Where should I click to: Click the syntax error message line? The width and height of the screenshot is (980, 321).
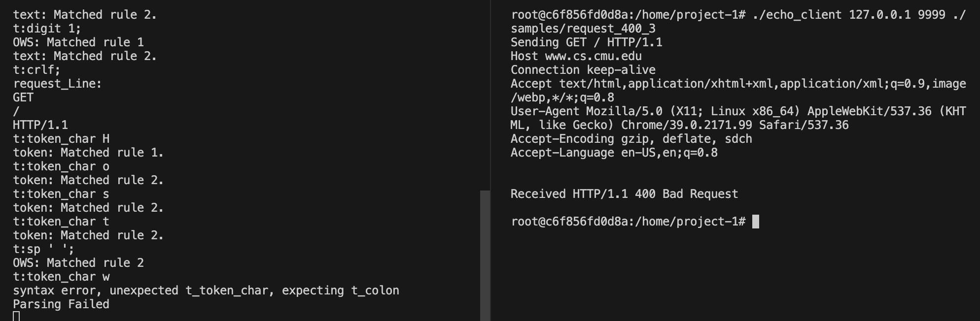coord(206,290)
